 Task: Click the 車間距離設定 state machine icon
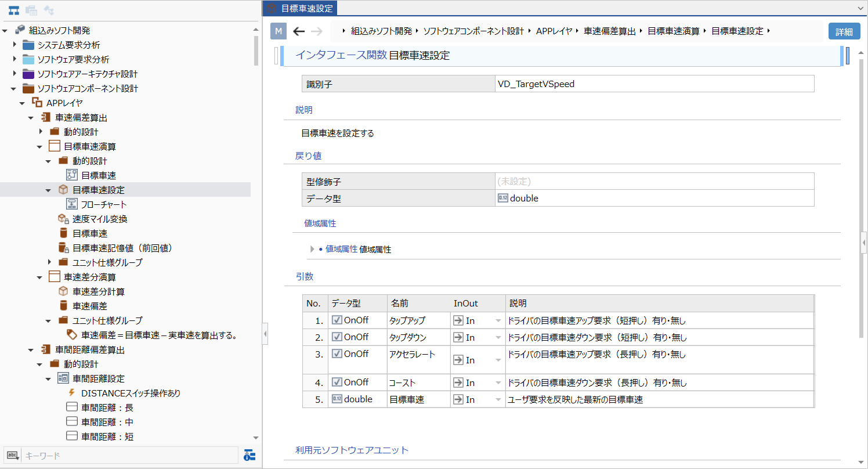63,378
